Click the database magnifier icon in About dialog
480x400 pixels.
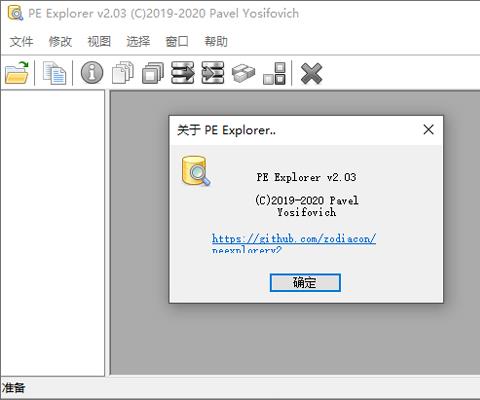point(196,171)
